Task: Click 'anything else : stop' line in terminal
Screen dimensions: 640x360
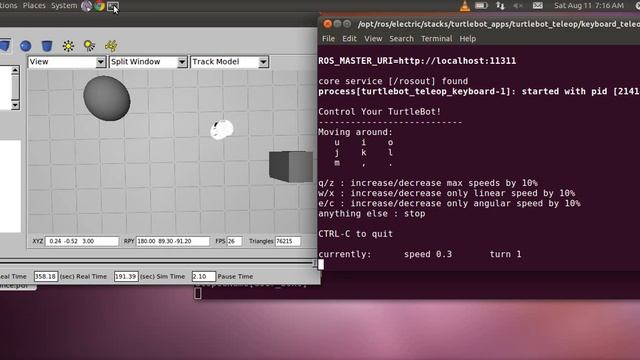Action: pos(372,213)
